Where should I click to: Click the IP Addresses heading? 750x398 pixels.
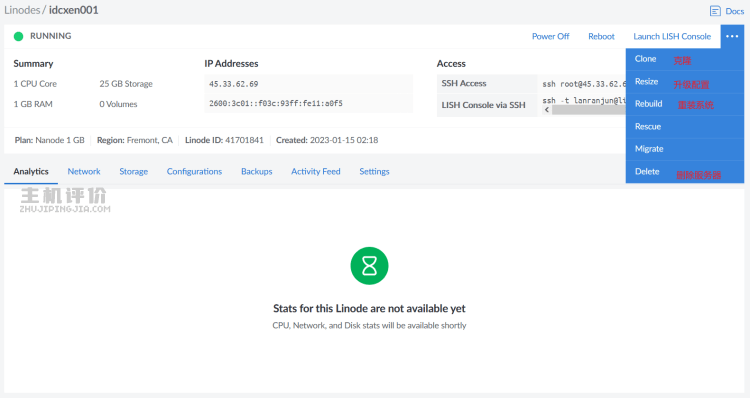(x=231, y=64)
